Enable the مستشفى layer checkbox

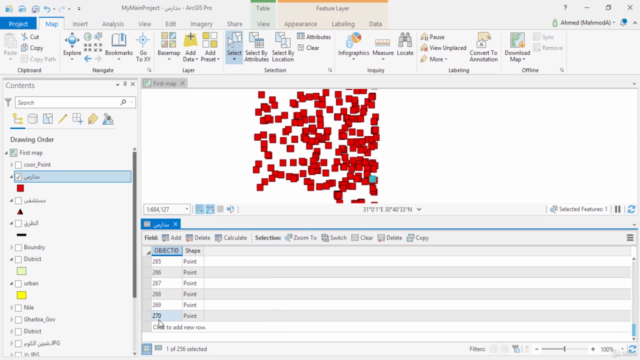tap(18, 200)
